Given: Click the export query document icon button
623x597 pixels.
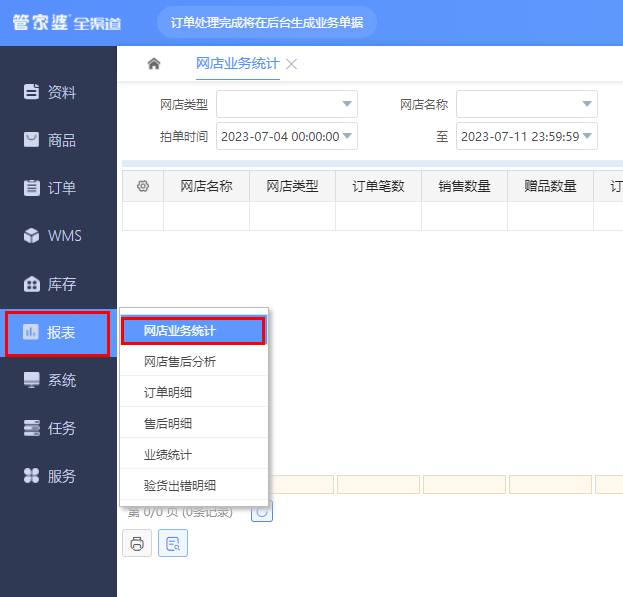Looking at the screenshot, I should (x=173, y=543).
